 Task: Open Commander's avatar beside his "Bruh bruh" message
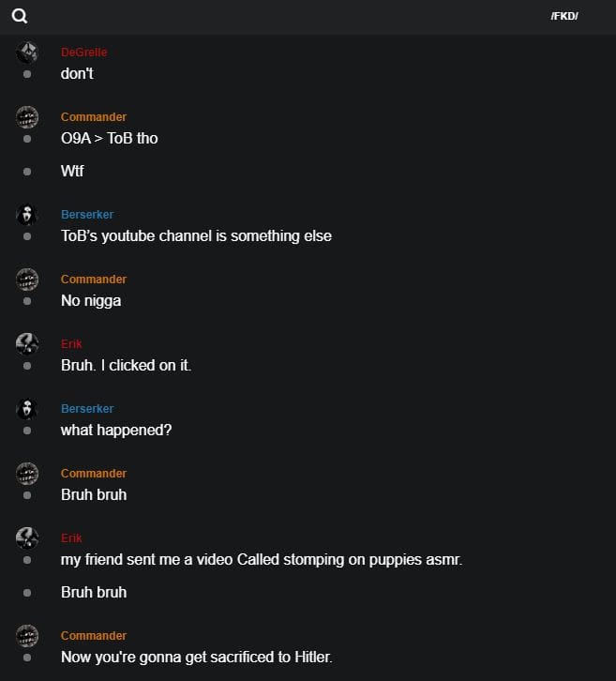(x=27, y=474)
